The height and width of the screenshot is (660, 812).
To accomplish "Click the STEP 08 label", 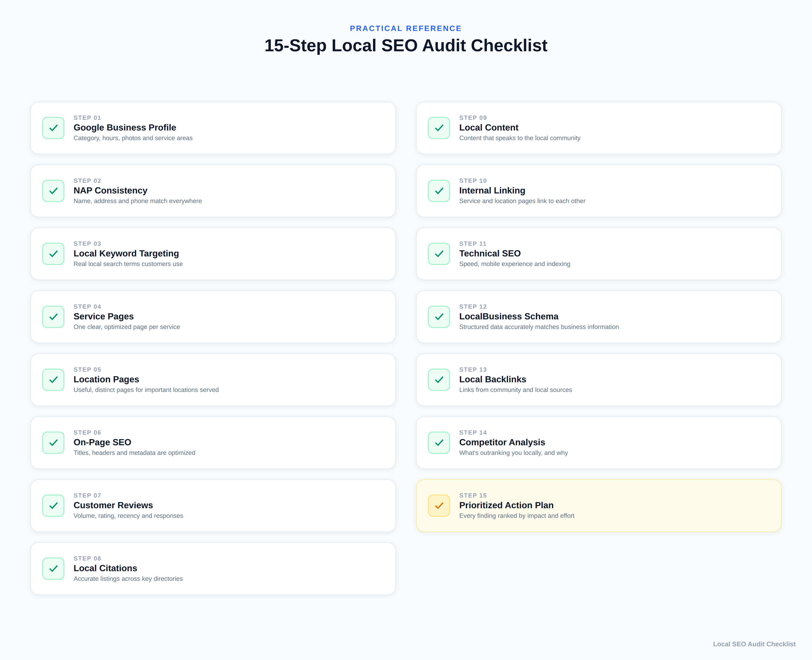I will tap(87, 558).
